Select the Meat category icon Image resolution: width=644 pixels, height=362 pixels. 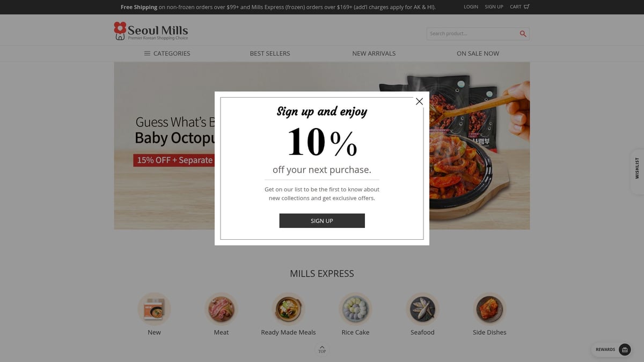coord(221,309)
